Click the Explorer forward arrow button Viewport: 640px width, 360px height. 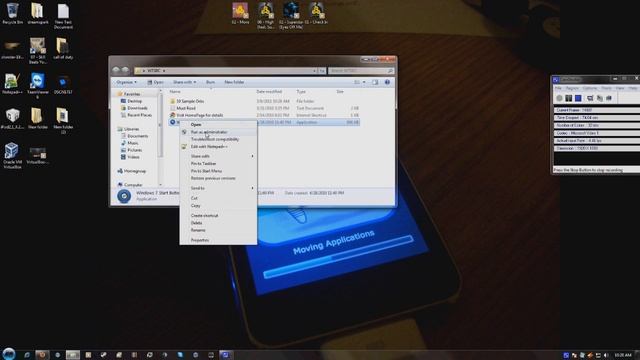coord(125,70)
